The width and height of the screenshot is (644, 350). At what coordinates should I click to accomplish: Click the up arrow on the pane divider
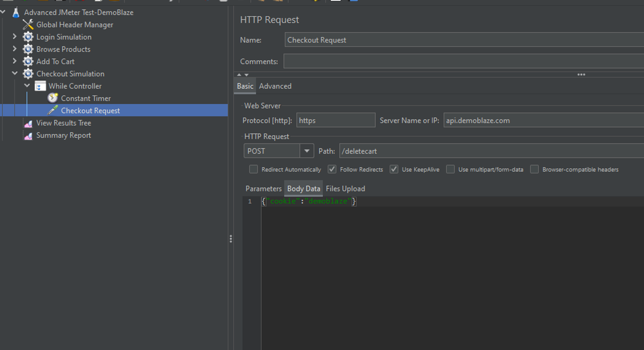239,75
